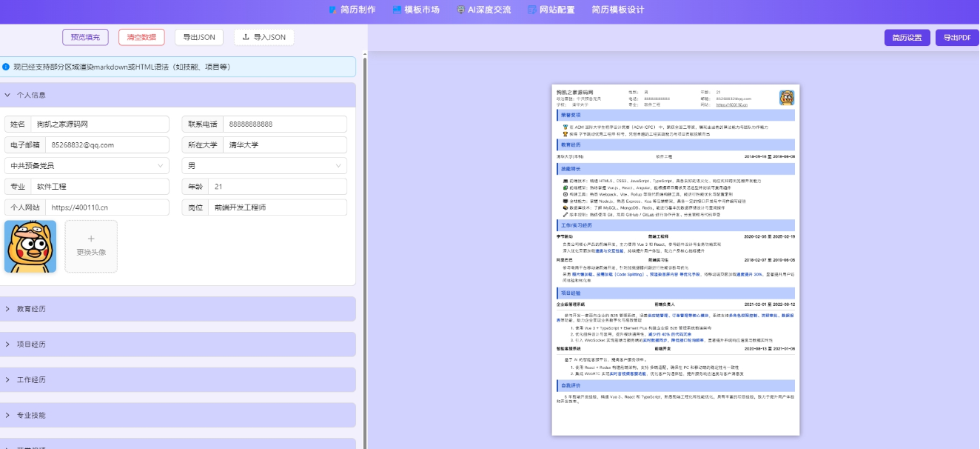Open the political status dropdown 中共预备党员

point(87,166)
